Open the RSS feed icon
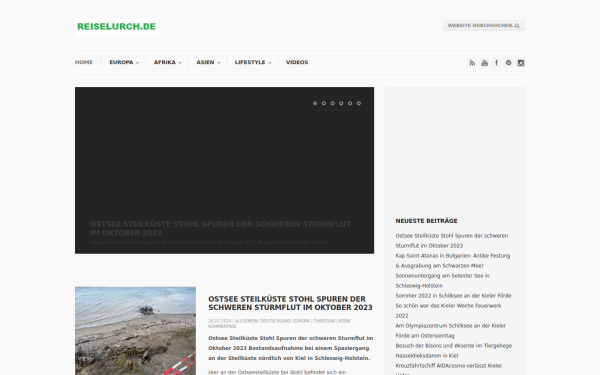 tap(472, 63)
